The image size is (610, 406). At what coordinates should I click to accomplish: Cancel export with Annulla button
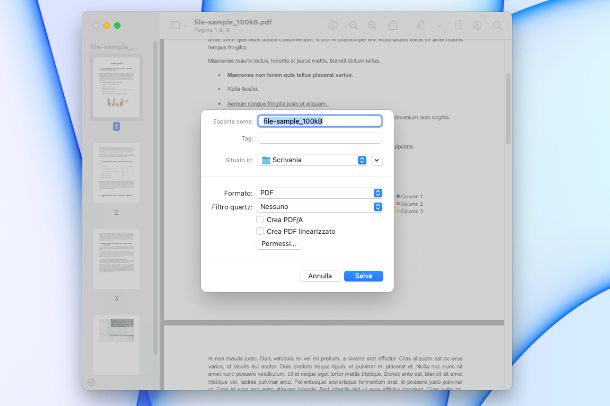coord(320,276)
